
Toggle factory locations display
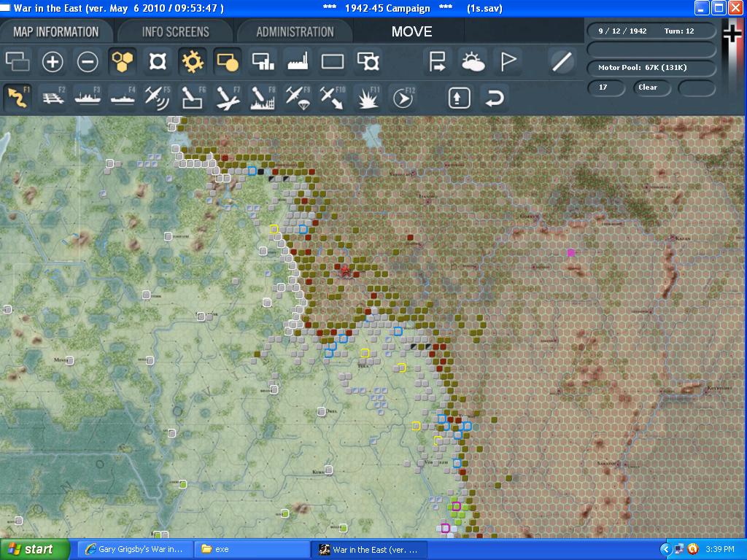coord(298,62)
